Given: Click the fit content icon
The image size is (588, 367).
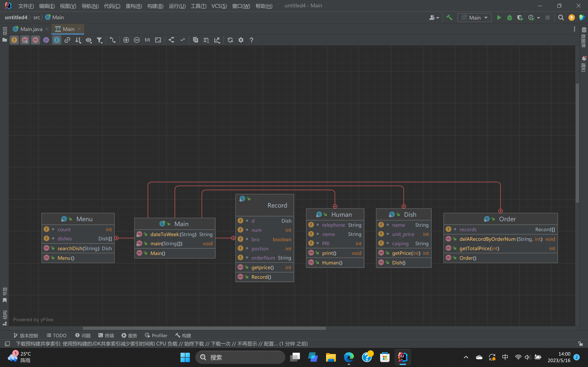Looking at the screenshot, I should [x=158, y=40].
